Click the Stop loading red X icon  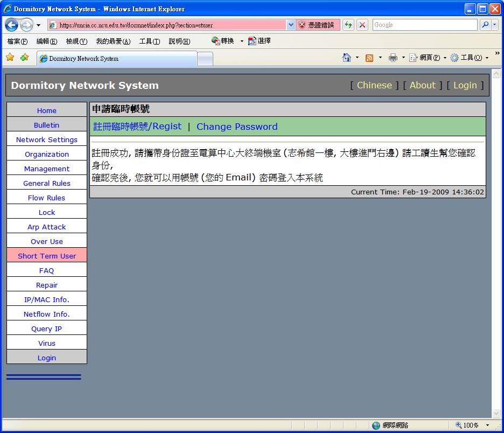click(362, 25)
